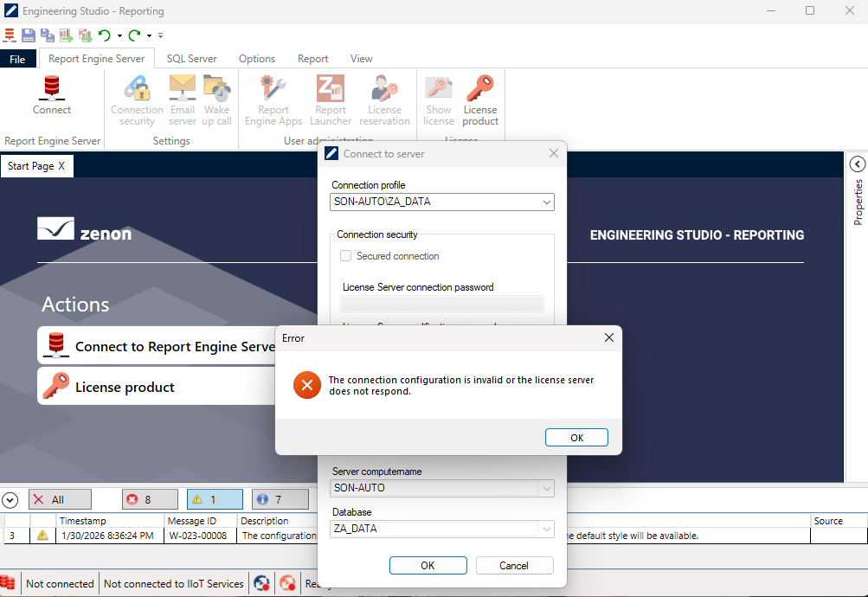Screen dimensions: 868x597
Task: Open the File menu
Action: pyautogui.click(x=17, y=59)
